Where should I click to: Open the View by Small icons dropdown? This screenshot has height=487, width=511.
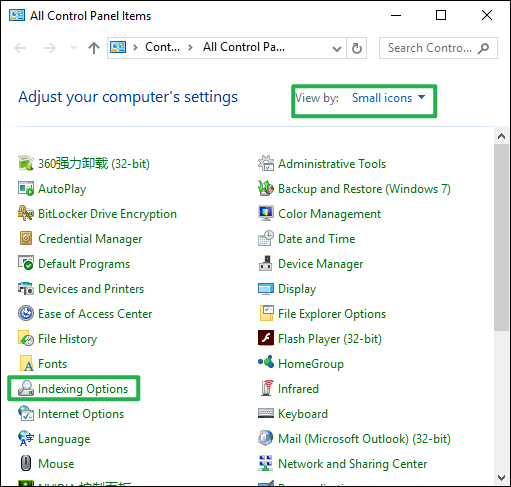pyautogui.click(x=388, y=98)
